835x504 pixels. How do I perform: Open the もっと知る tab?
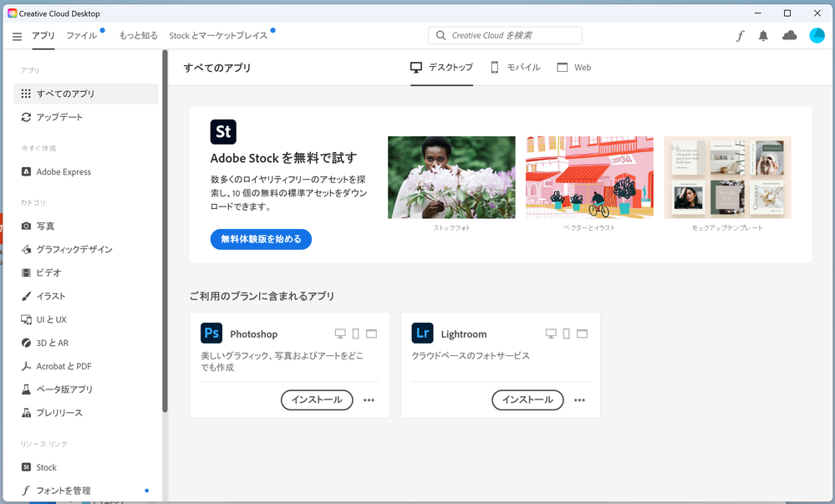(139, 36)
